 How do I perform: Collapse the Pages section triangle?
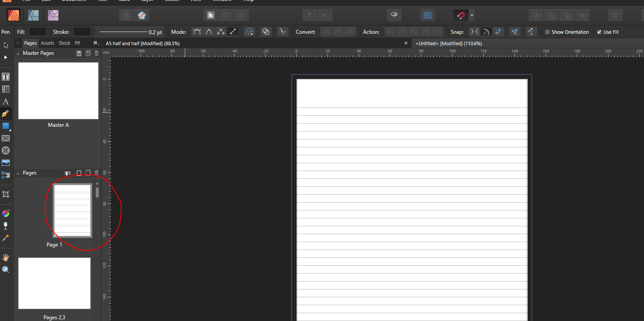(18, 173)
